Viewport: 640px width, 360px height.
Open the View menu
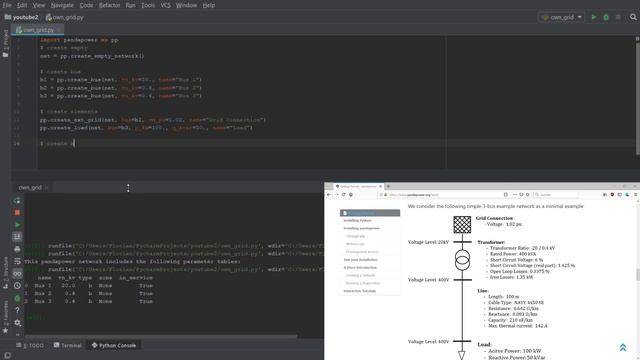tap(39, 5)
